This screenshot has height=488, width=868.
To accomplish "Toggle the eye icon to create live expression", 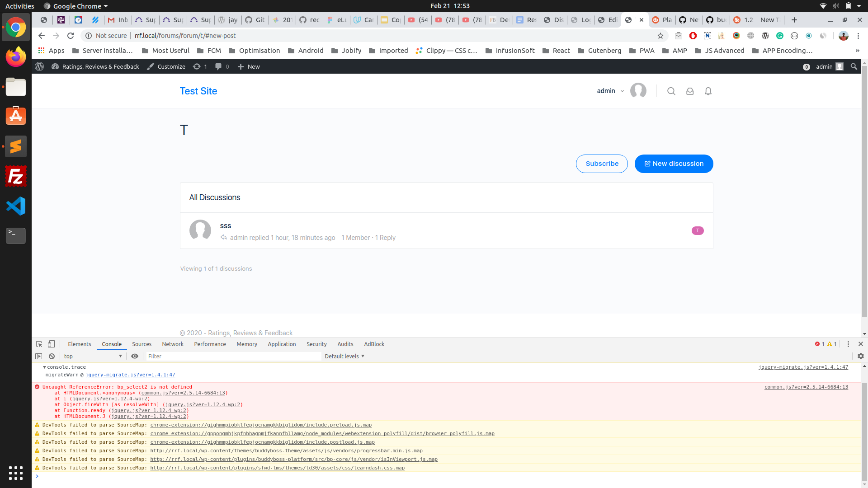I will 135,356.
